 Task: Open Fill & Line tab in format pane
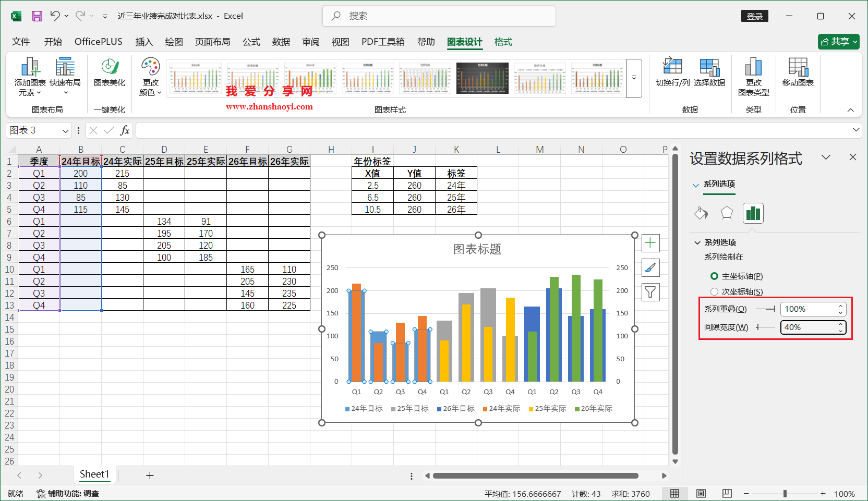(x=701, y=213)
